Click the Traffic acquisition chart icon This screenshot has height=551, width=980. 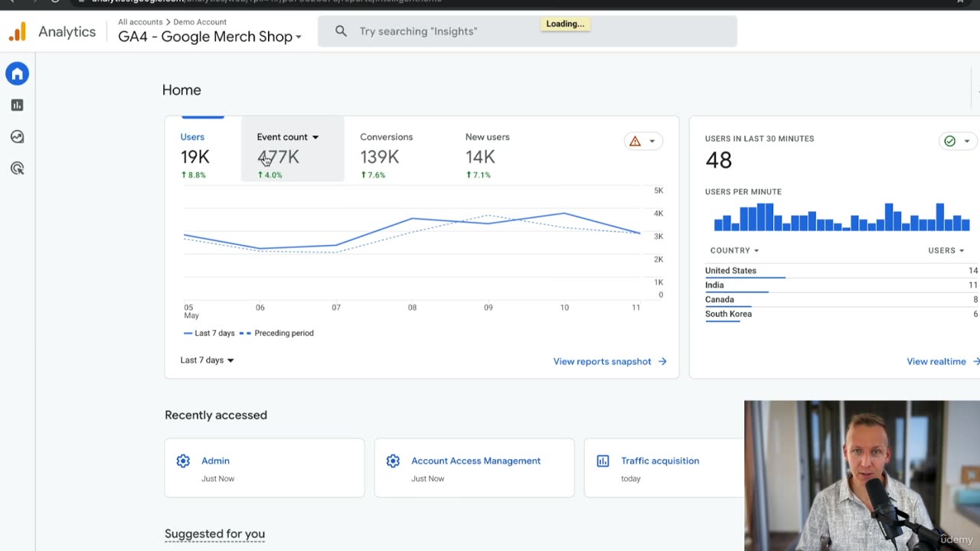pyautogui.click(x=603, y=461)
